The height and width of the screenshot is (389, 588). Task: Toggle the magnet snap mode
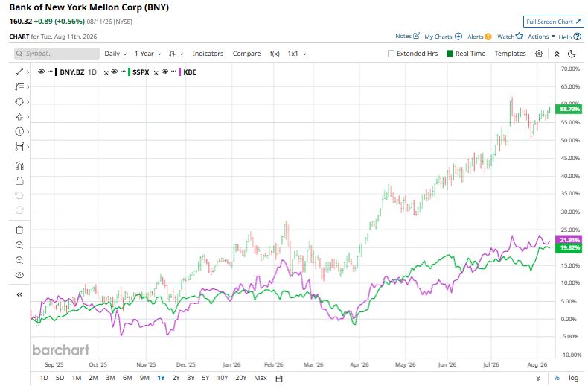coord(19,165)
